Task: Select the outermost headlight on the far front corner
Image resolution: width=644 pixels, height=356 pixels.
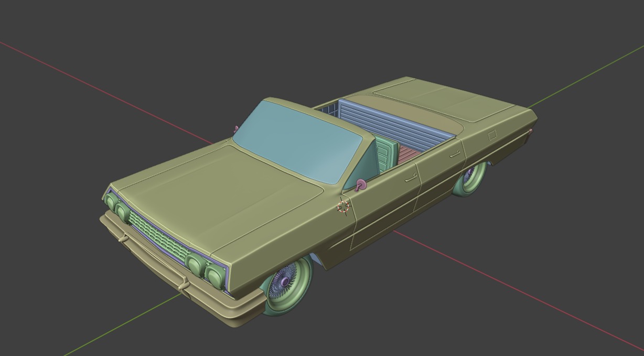Action: pyautogui.click(x=111, y=201)
